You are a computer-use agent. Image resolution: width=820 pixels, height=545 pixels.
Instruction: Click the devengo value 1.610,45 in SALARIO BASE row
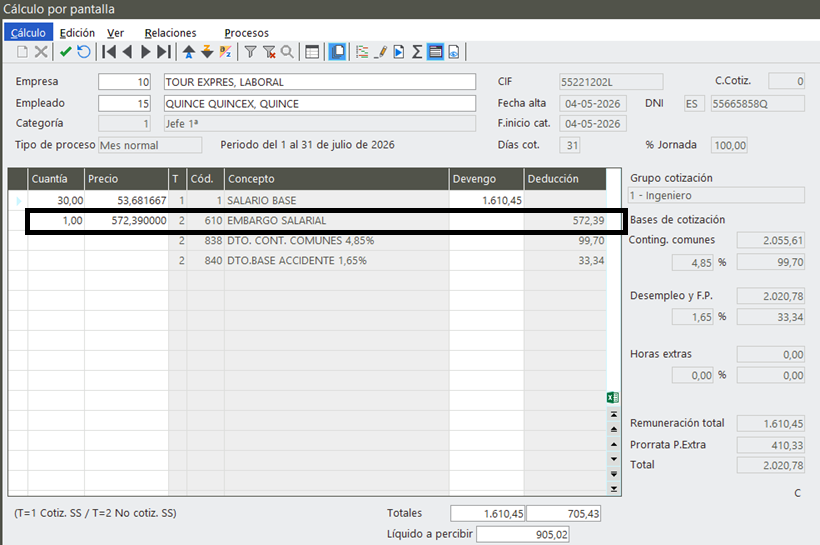486,200
